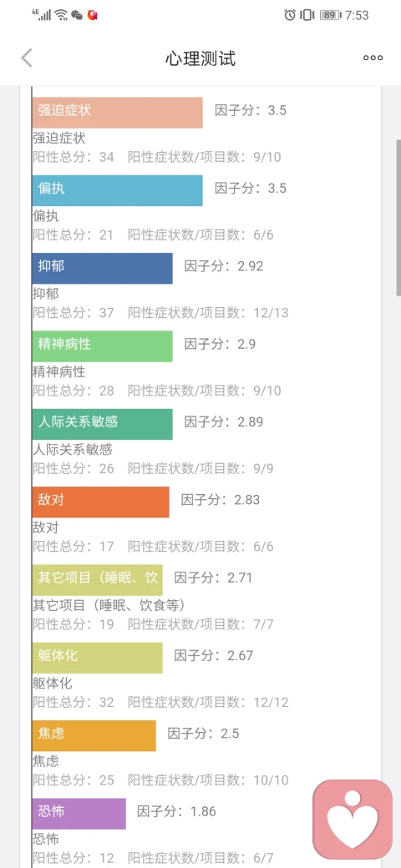Tap the pink heart floating icon
The height and width of the screenshot is (868, 401).
pyautogui.click(x=353, y=820)
